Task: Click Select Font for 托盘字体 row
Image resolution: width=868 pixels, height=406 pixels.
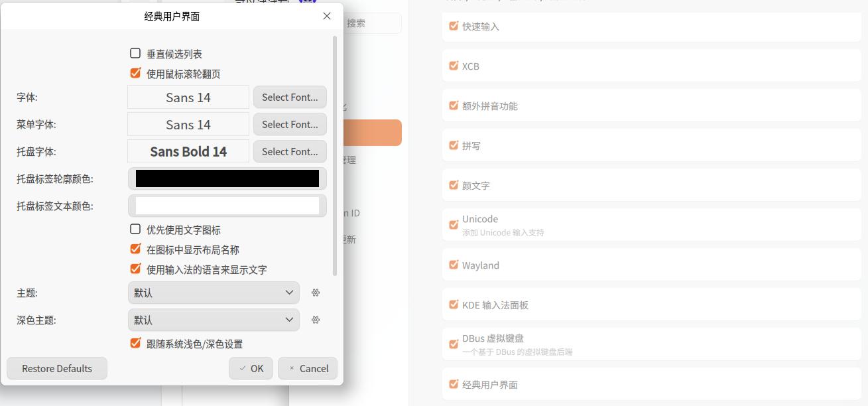Action: tap(290, 151)
